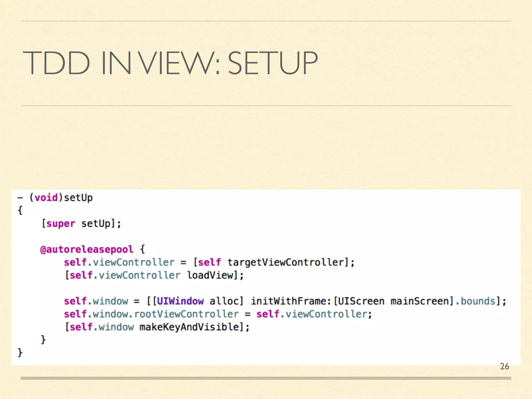Click the "[super setUp];" code line

coord(81,223)
